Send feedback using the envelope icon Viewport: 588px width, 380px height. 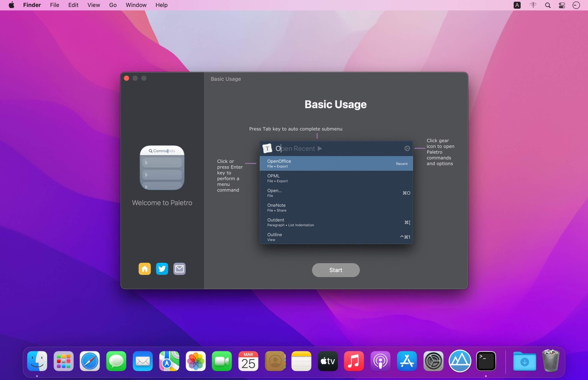[179, 268]
